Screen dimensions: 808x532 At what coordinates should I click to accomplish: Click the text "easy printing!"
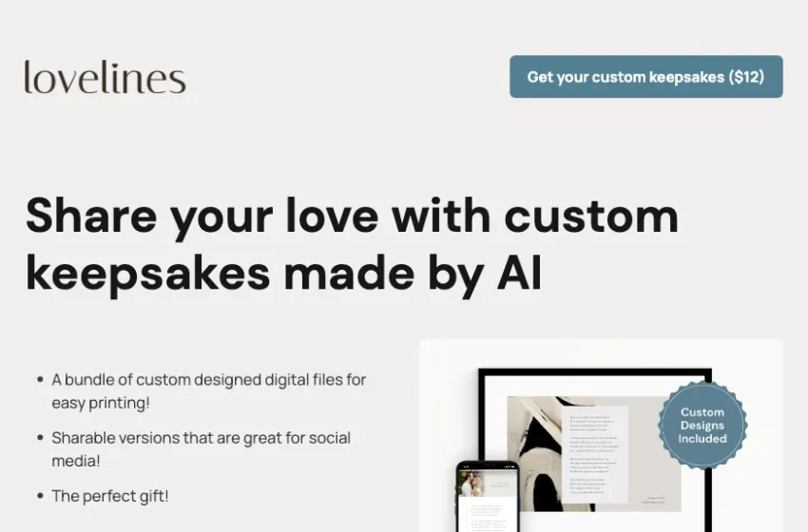(101, 403)
